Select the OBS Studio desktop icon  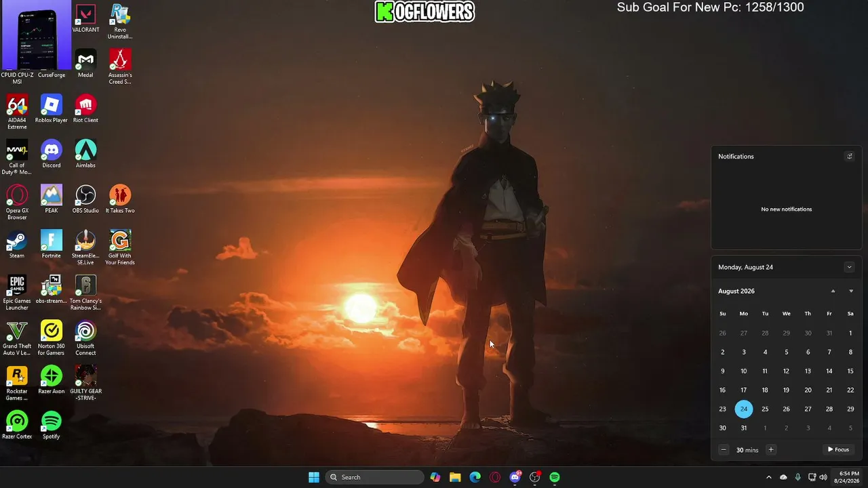point(85,199)
